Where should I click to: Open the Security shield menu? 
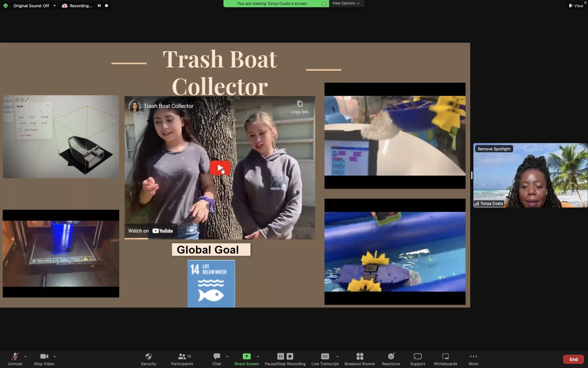pos(148,359)
